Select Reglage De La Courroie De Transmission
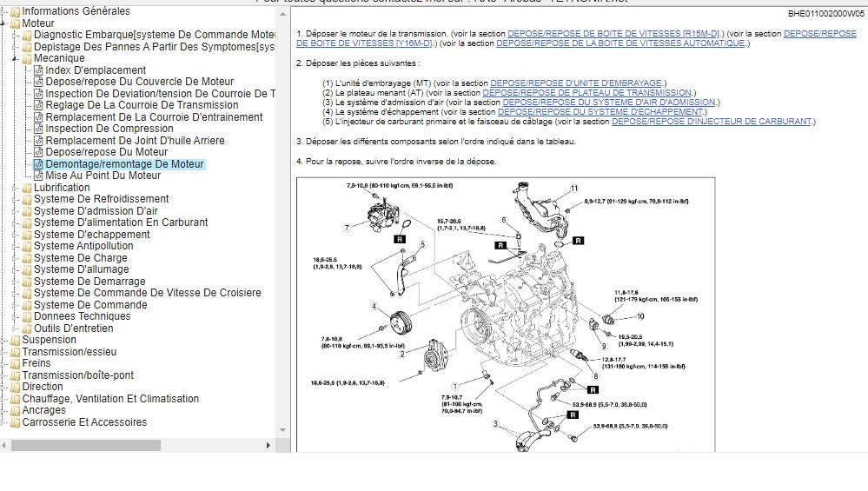The width and height of the screenshot is (868, 491). click(142, 105)
